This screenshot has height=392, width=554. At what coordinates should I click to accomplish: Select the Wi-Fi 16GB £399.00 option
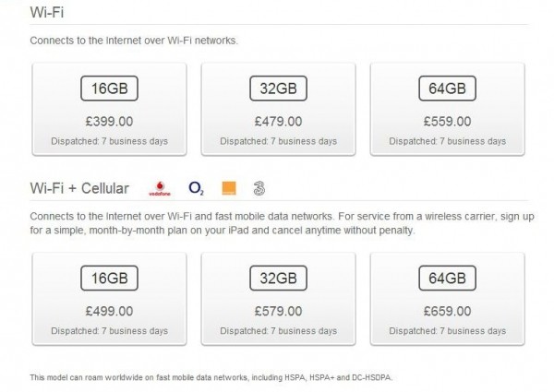(x=109, y=109)
